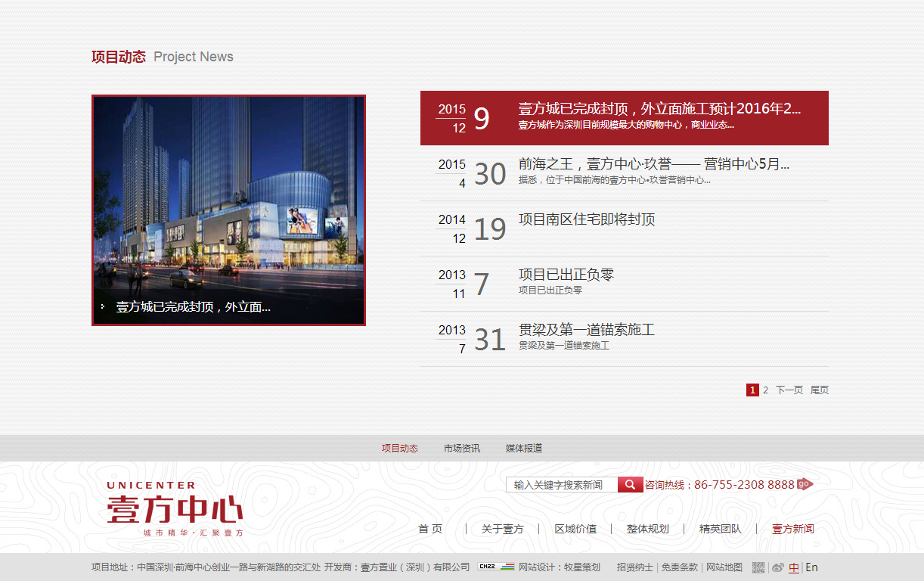Screen dimensions: 924x581
Task: Open 壹方新闻 in main navigation
Action: pos(793,529)
